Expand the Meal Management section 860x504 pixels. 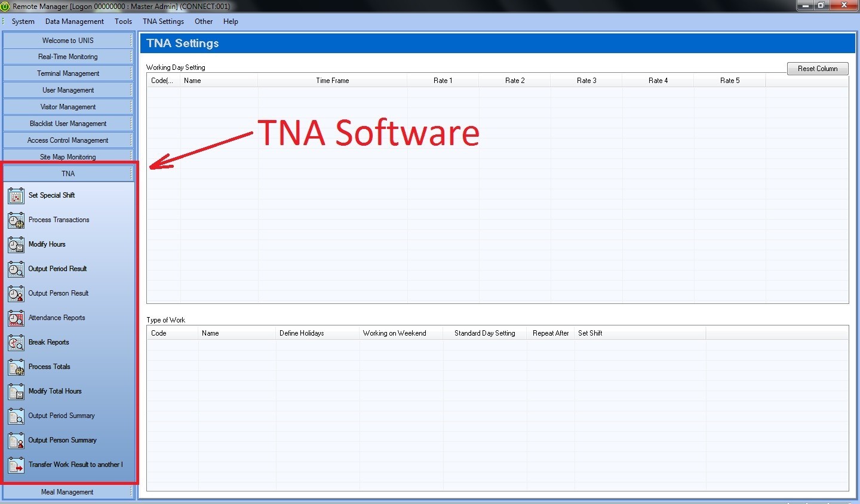point(67,492)
